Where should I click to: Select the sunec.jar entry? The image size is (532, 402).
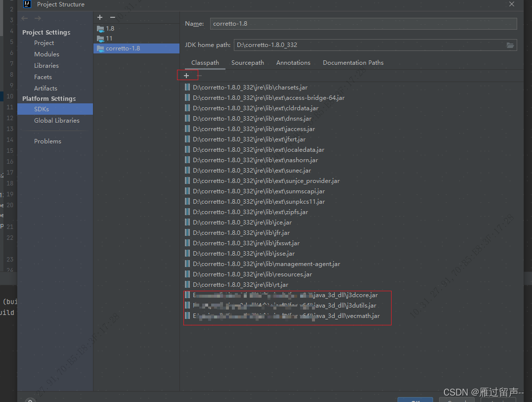coord(352,170)
